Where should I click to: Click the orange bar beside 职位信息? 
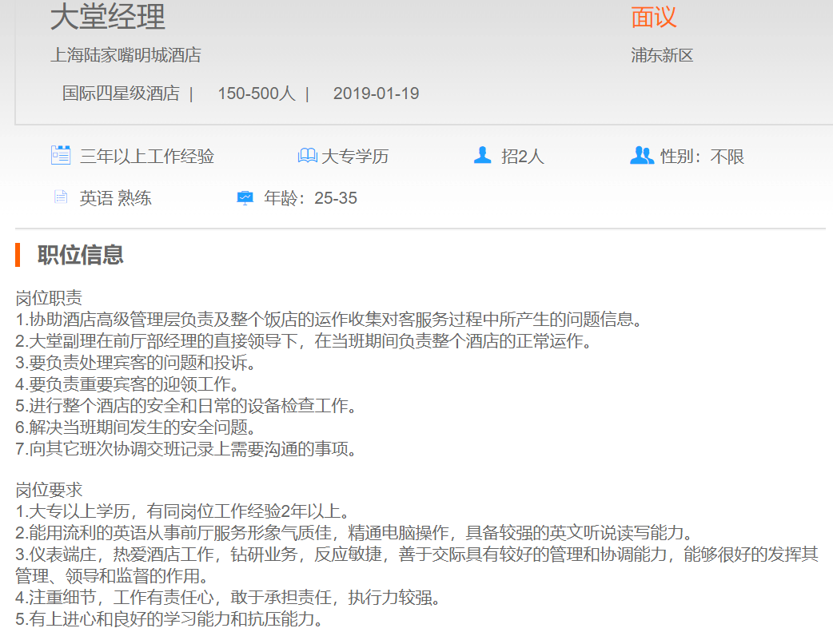(x=18, y=255)
